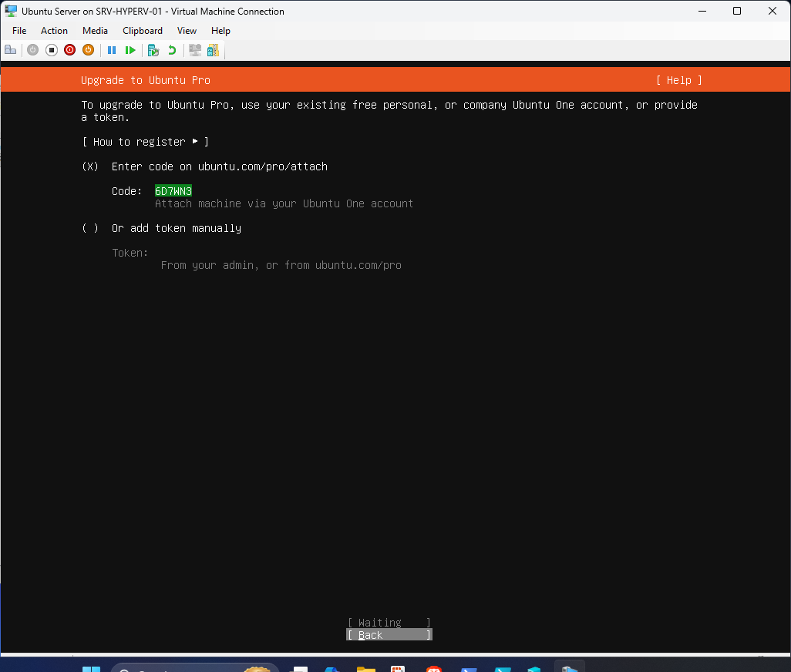This screenshot has height=672, width=791.
Task: Turn off the virtual machine
Action: point(51,49)
